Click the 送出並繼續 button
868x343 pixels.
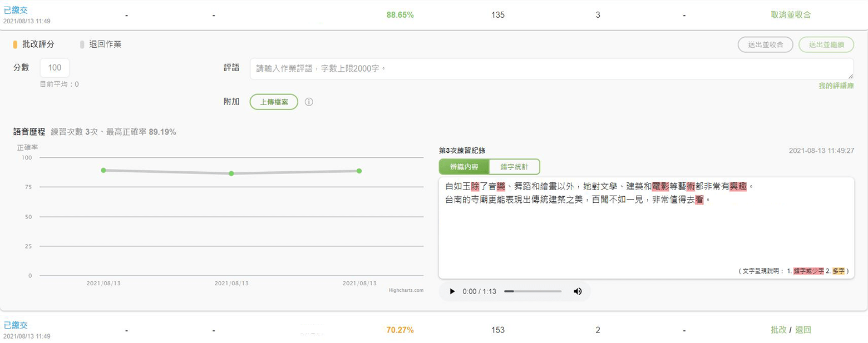826,44
